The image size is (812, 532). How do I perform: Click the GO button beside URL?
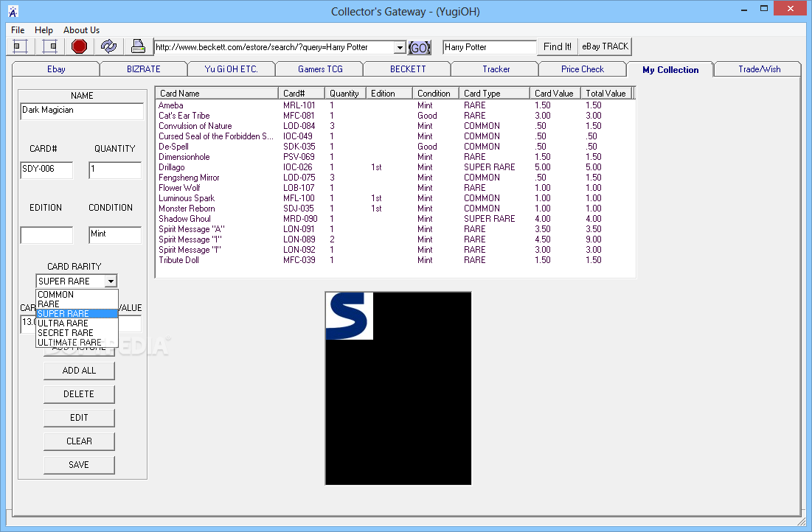[420, 48]
